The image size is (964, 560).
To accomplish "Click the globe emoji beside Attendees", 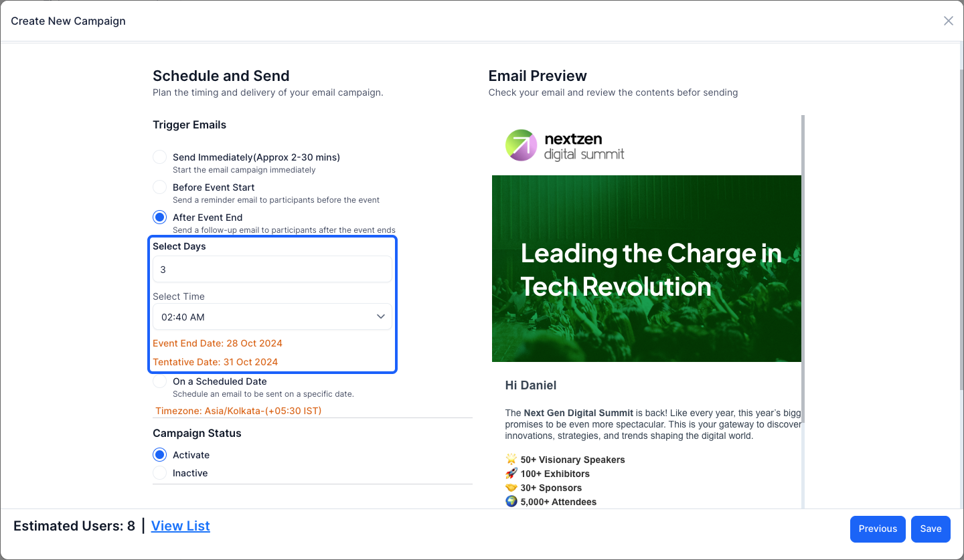I will 511,501.
